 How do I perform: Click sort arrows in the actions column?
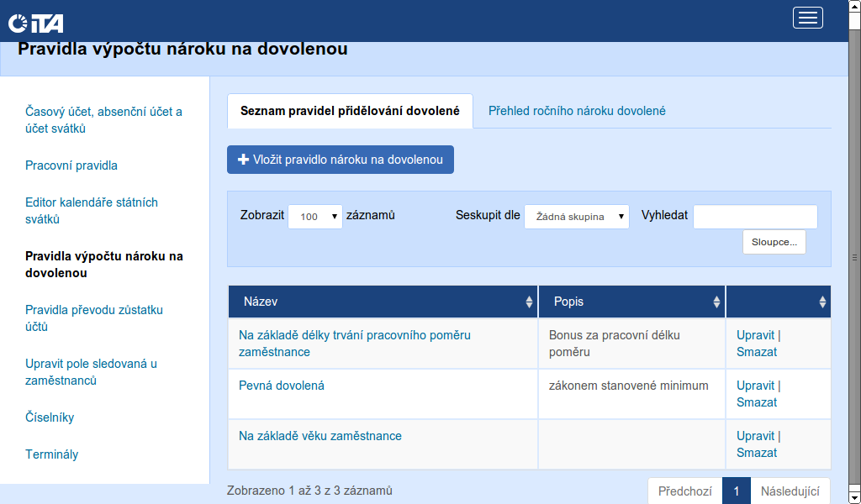tap(822, 302)
